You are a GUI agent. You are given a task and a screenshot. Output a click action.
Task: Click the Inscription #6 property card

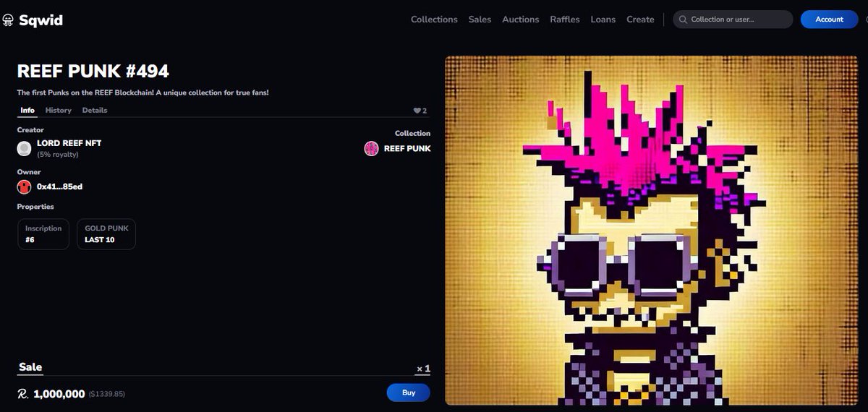tap(43, 234)
